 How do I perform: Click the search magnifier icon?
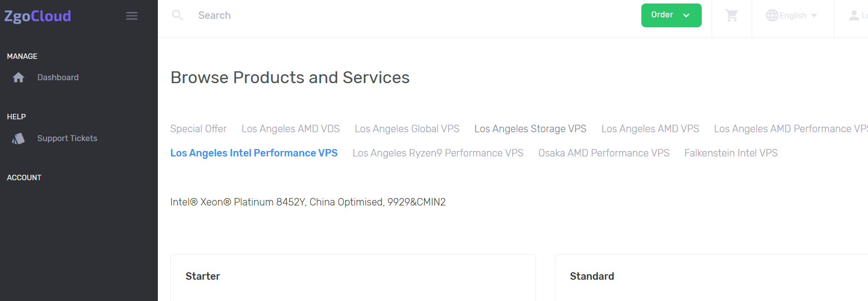tap(177, 15)
